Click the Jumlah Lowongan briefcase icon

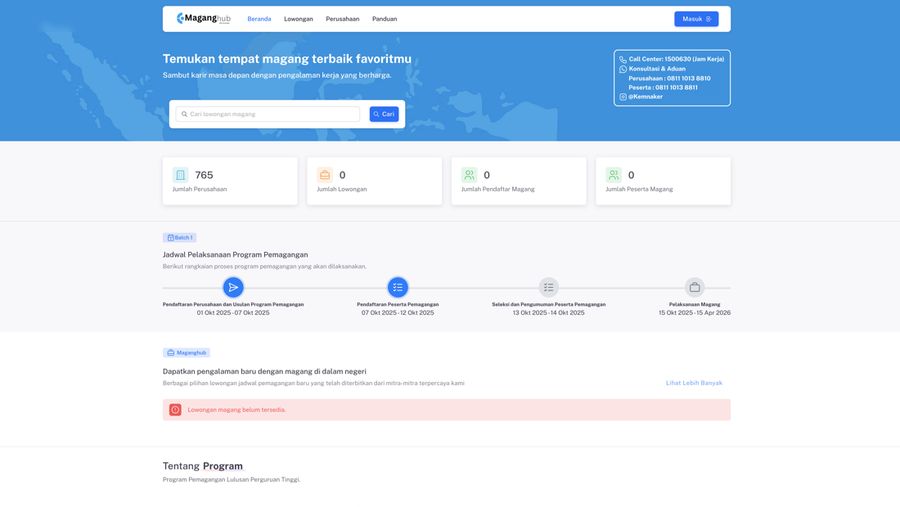[325, 175]
